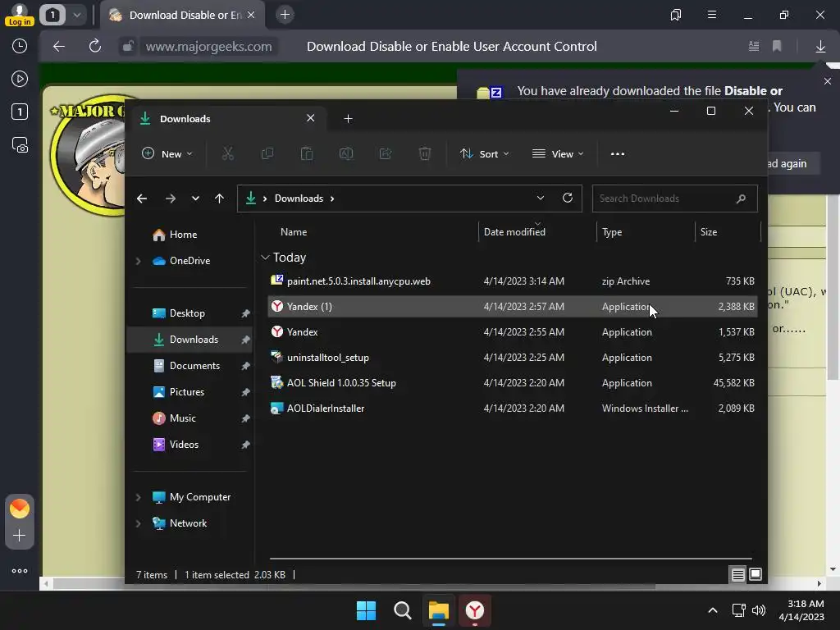Open a new browser tab
The width and height of the screenshot is (840, 630).
click(285, 15)
